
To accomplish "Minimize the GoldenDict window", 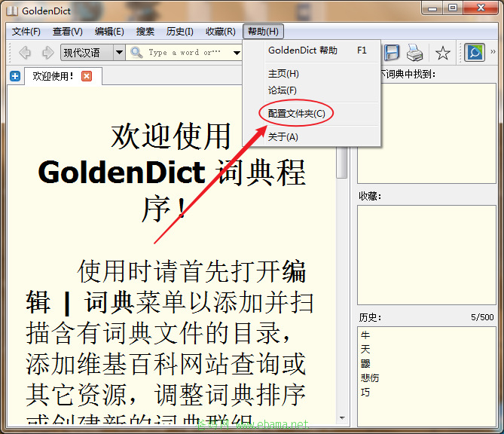I will (x=432, y=8).
